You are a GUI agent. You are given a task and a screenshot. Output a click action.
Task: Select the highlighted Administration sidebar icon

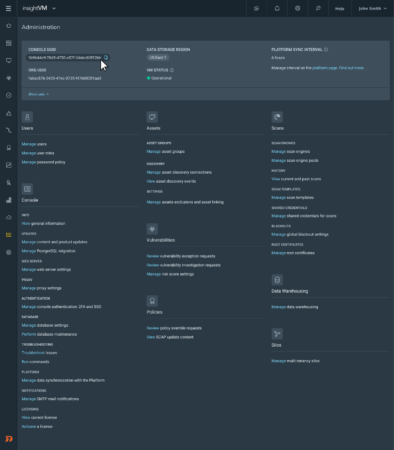coord(9,235)
